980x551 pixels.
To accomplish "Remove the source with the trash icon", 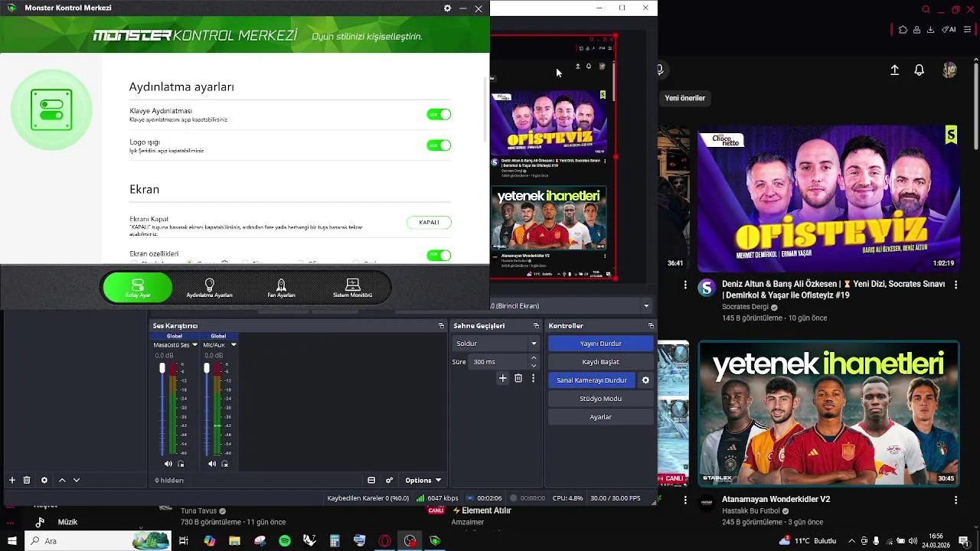I will click(x=27, y=480).
